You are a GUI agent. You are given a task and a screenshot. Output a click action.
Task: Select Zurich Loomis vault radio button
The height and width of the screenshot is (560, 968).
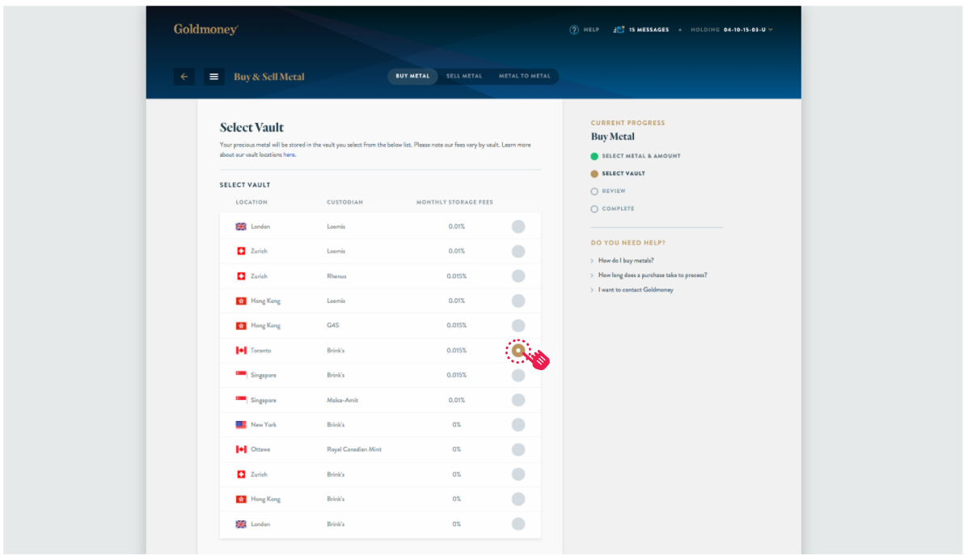pyautogui.click(x=518, y=251)
